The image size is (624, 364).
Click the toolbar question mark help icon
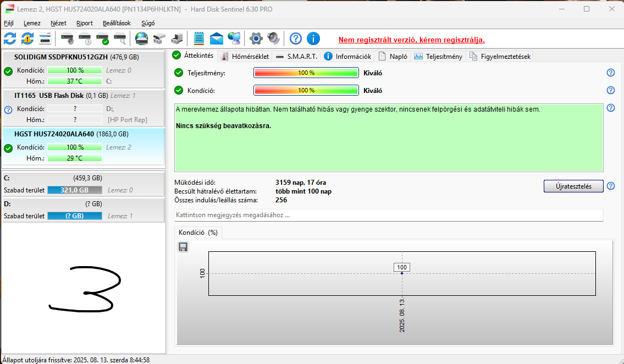[296, 38]
